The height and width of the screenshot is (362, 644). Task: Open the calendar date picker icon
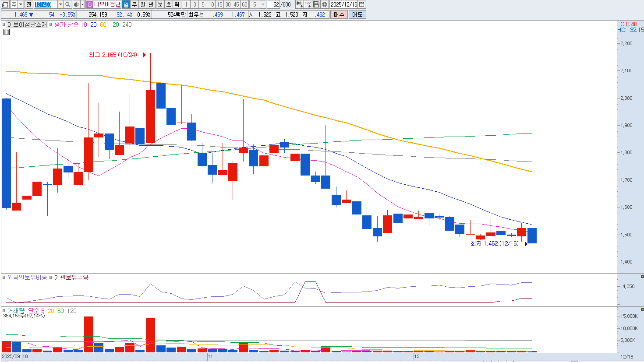pyautogui.click(x=362, y=4)
